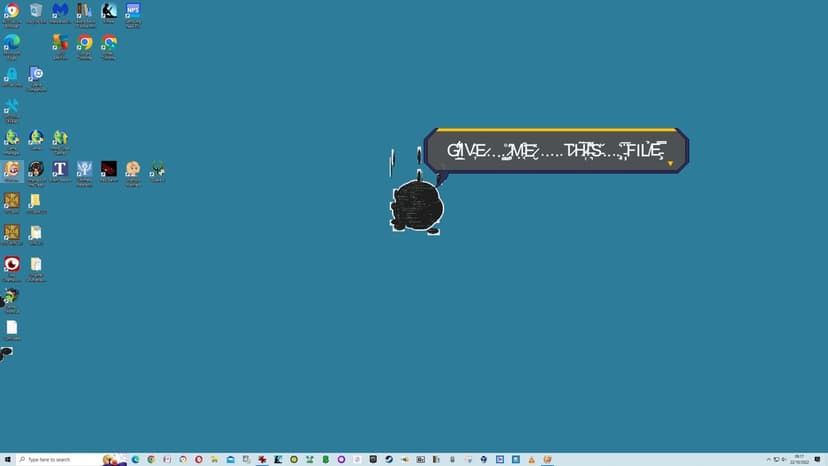
Task: Select the crossed blue tools desktop shortcut
Action: [12, 109]
